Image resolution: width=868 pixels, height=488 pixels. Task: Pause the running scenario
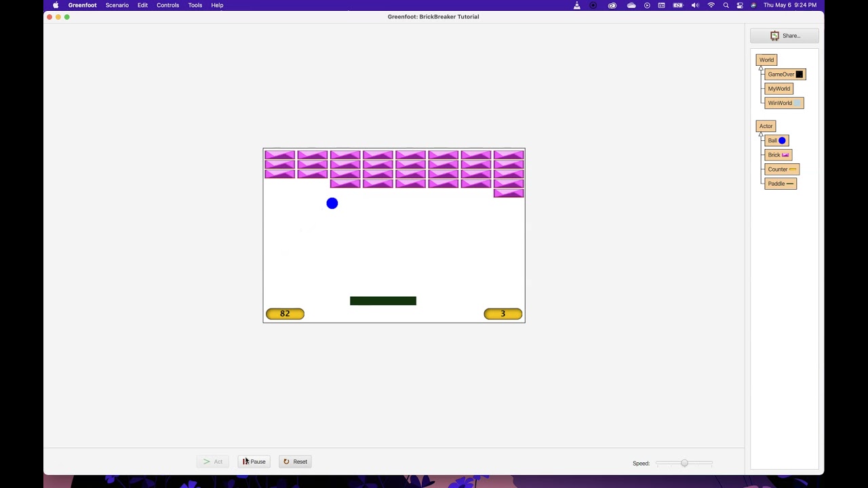pyautogui.click(x=254, y=462)
